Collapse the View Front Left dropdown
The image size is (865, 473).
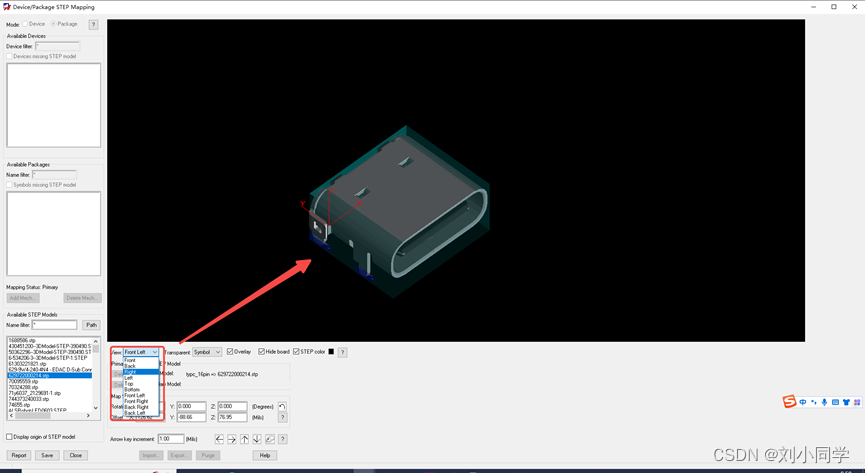pyautogui.click(x=154, y=352)
